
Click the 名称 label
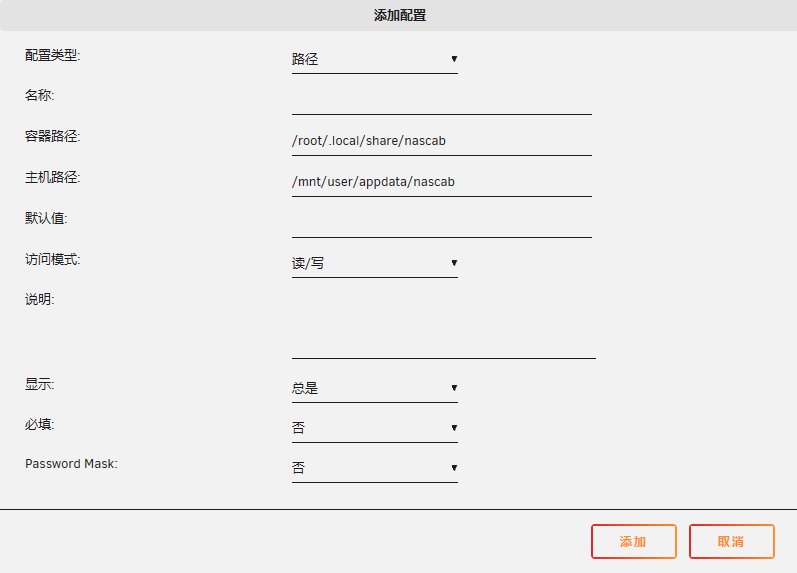40,95
